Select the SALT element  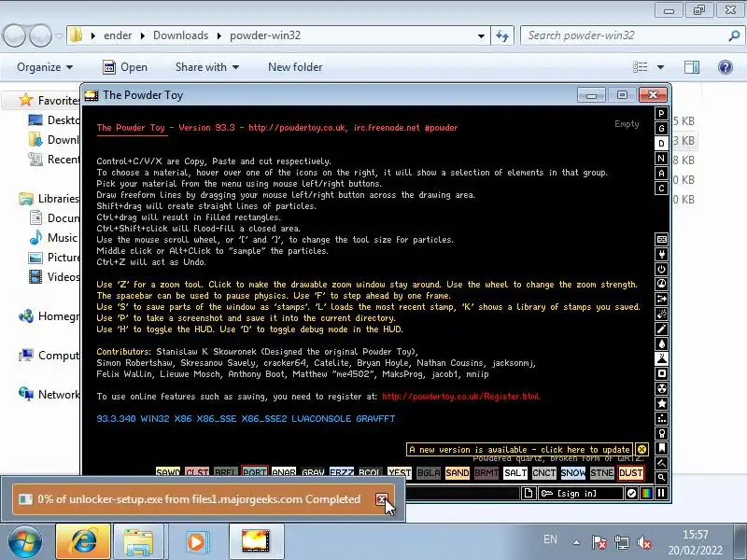(515, 473)
